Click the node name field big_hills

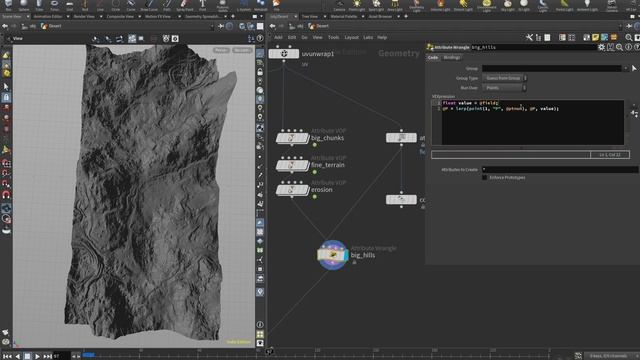pos(533,47)
